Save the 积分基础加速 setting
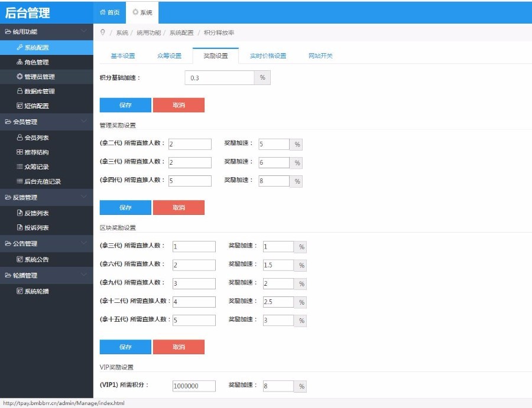The width and height of the screenshot is (532, 408). 125,105
